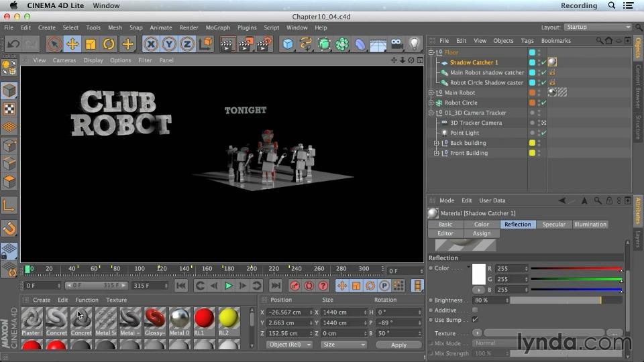Screen dimensions: 644x362
Task: Enable the Additive checkbox
Action: pos(475,310)
